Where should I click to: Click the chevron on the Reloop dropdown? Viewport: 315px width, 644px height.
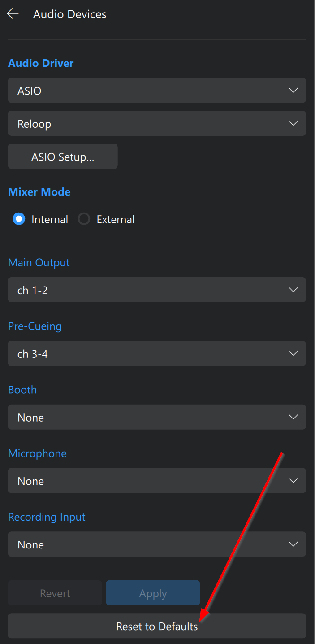click(x=293, y=123)
